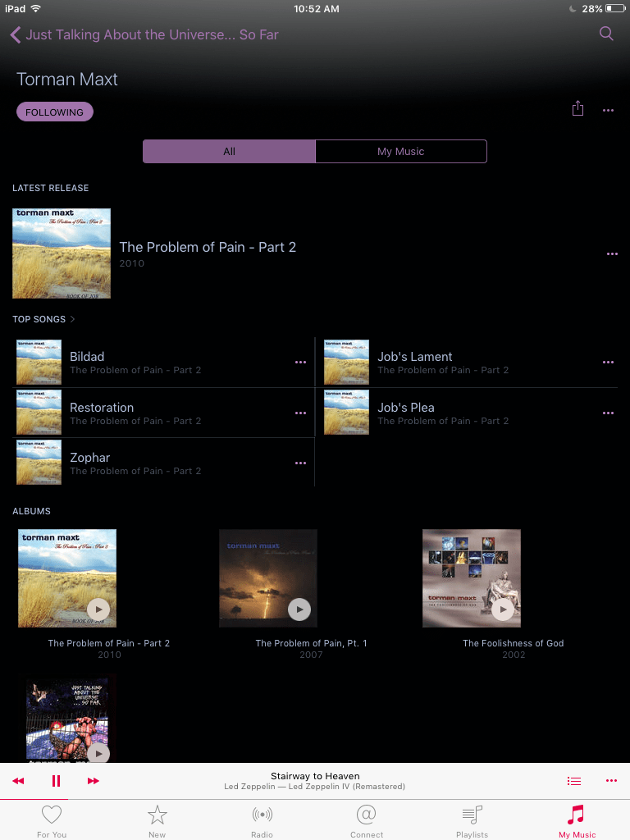
Task: Open The Problem of Pain, Pt. 1 album label
Action: coord(311,643)
